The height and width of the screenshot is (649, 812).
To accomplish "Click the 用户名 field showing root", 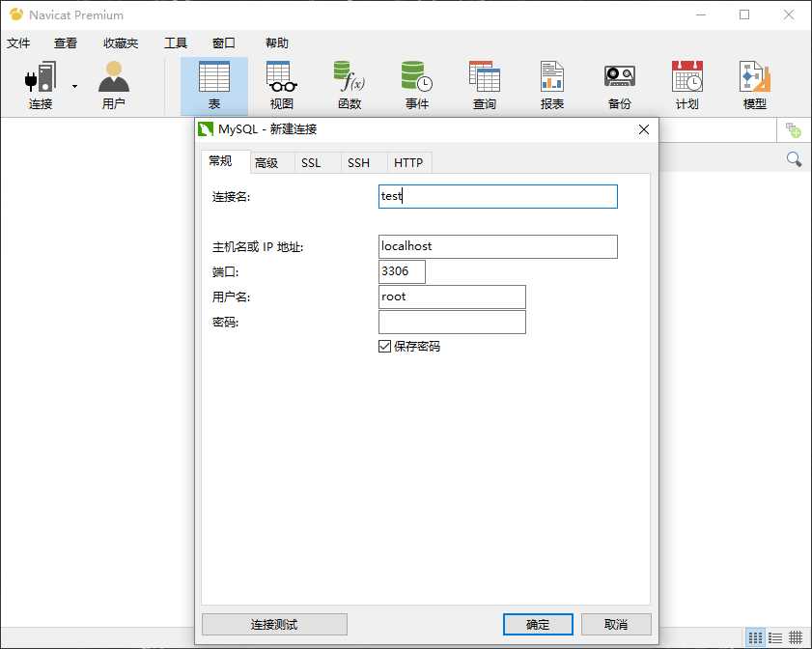I will coord(452,296).
